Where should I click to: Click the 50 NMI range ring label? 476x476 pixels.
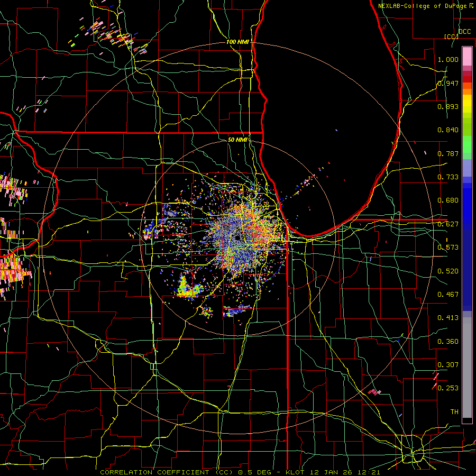coord(237,140)
